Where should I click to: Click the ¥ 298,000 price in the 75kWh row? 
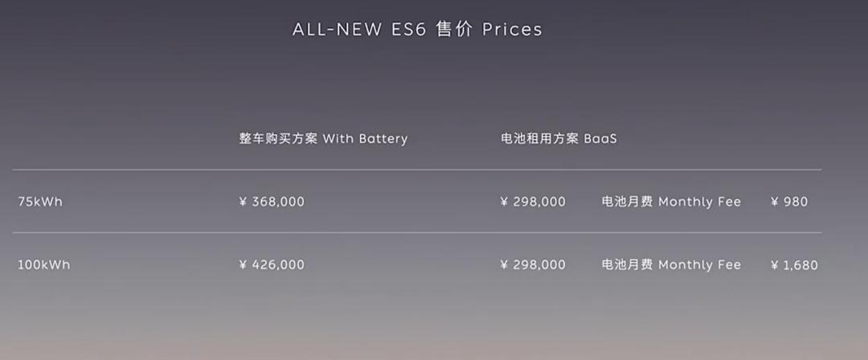[533, 202]
